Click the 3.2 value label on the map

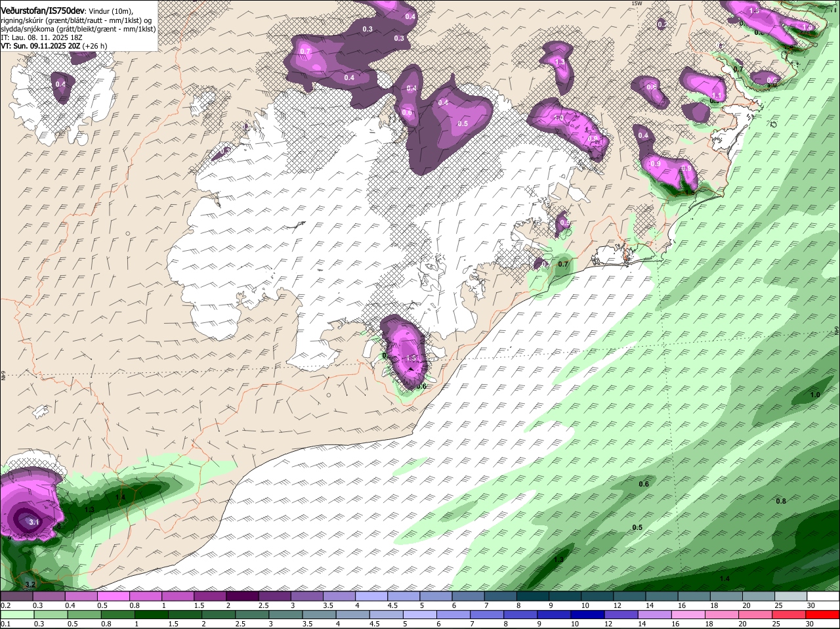coord(30,584)
